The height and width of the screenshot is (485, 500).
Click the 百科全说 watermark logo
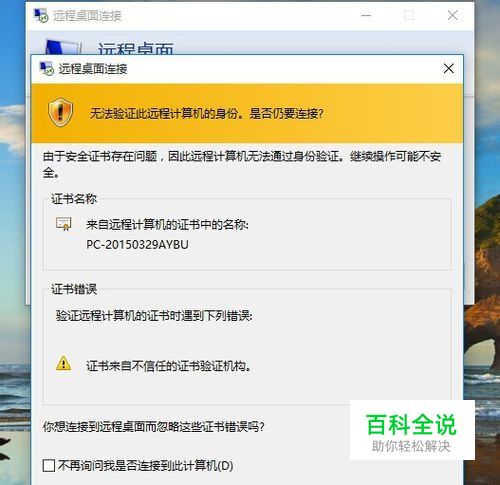click(412, 430)
